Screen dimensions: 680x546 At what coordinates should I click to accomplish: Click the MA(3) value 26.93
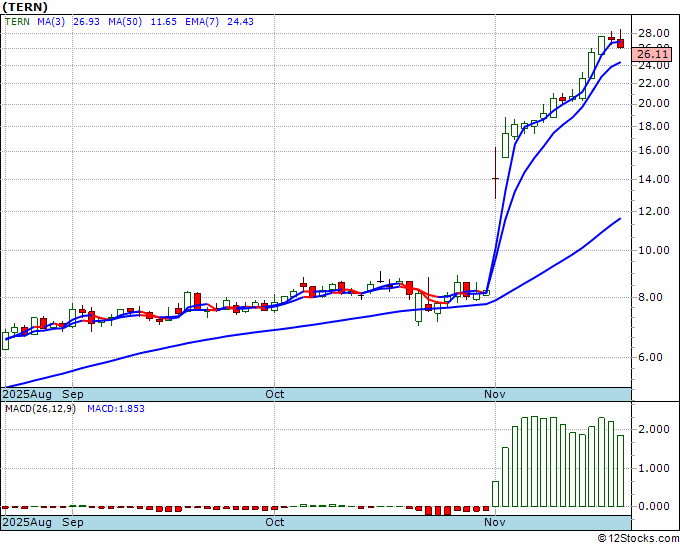(x=86, y=22)
